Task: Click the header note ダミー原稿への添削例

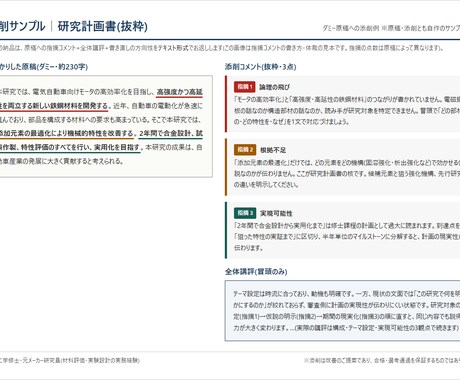Action: click(x=350, y=28)
